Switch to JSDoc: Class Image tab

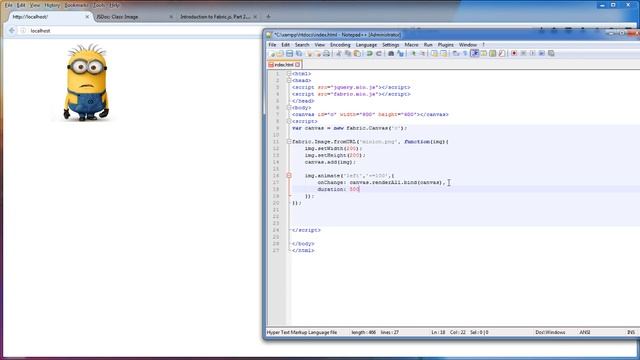pyautogui.click(x=131, y=17)
